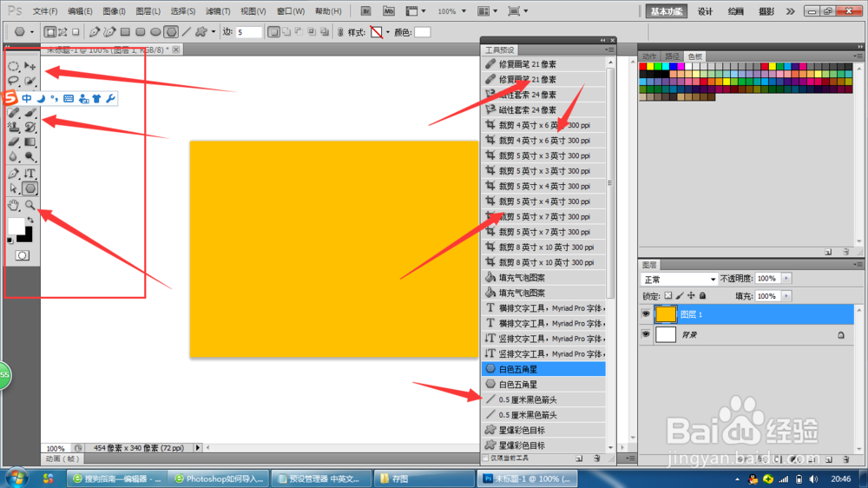Select the Hand tool

pyautogui.click(x=13, y=206)
